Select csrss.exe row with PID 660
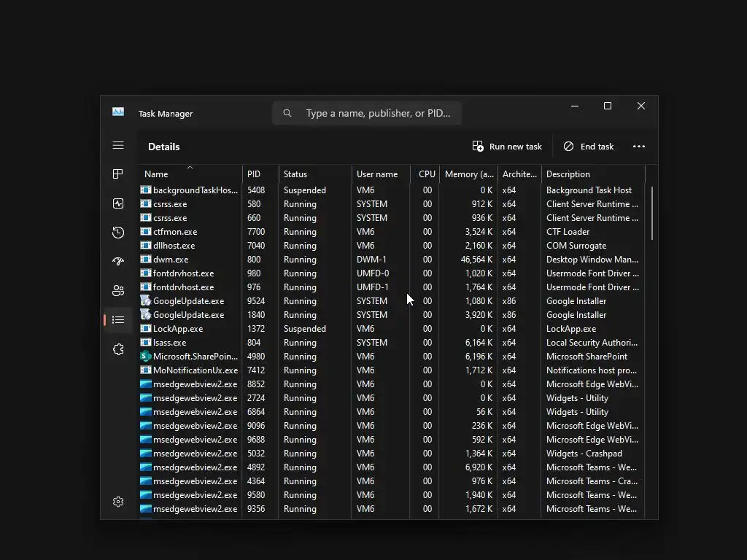 [392, 217]
